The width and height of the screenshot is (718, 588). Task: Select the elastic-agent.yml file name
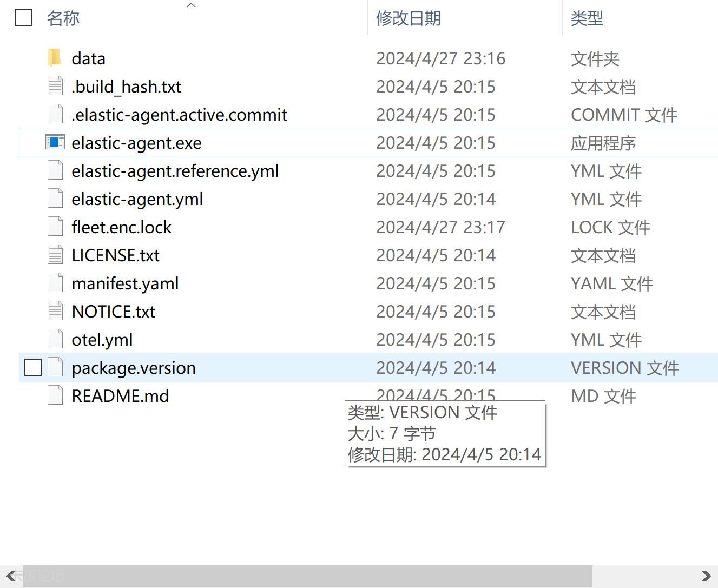[137, 199]
